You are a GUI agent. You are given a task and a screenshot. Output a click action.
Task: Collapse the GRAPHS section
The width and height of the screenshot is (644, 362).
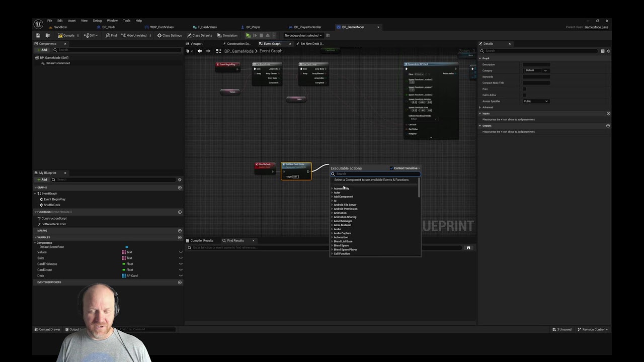pyautogui.click(x=35, y=188)
